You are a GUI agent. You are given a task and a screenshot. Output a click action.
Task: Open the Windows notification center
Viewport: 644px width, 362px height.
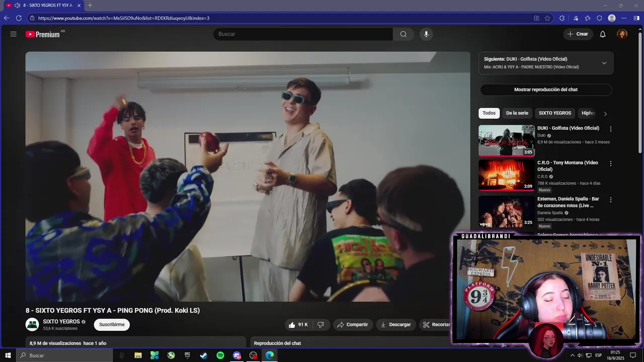633,355
